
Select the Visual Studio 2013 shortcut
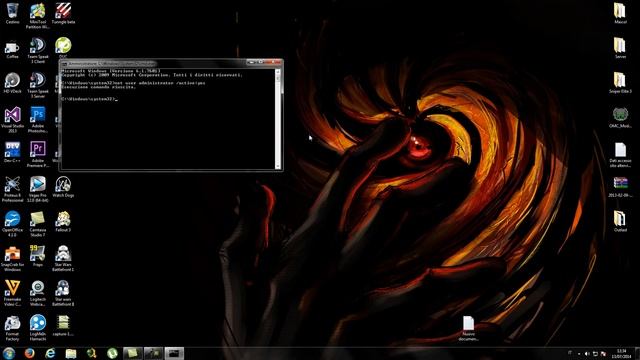click(x=12, y=120)
